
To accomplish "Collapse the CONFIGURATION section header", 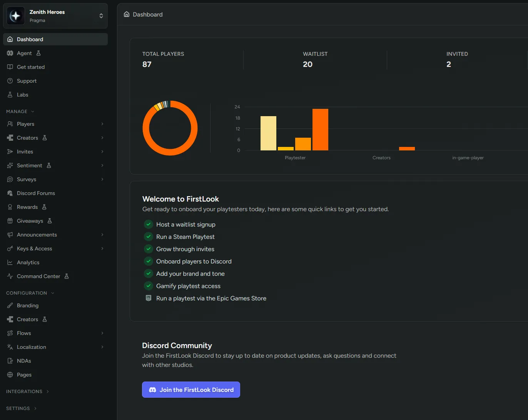I will pyautogui.click(x=30, y=293).
